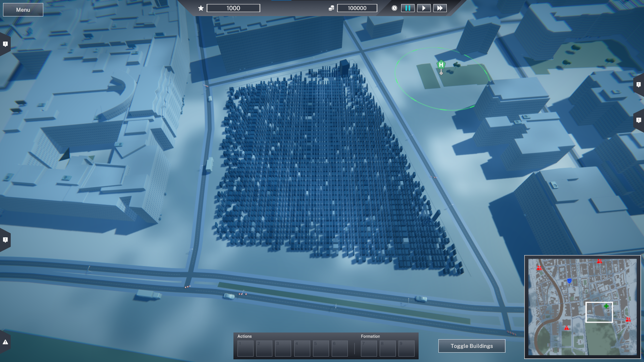Screen dimensions: 644x362
Task: Open upper-left edge alert tab
Action: coord(5,44)
